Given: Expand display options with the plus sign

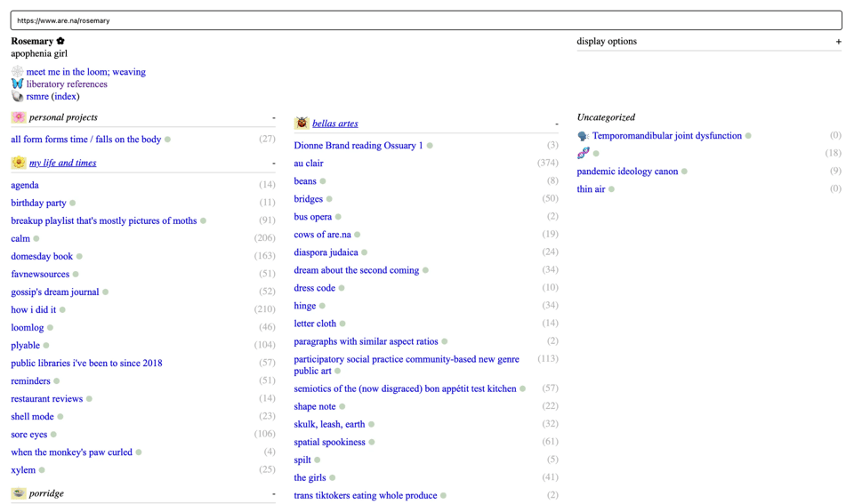Looking at the screenshot, I should point(837,42).
